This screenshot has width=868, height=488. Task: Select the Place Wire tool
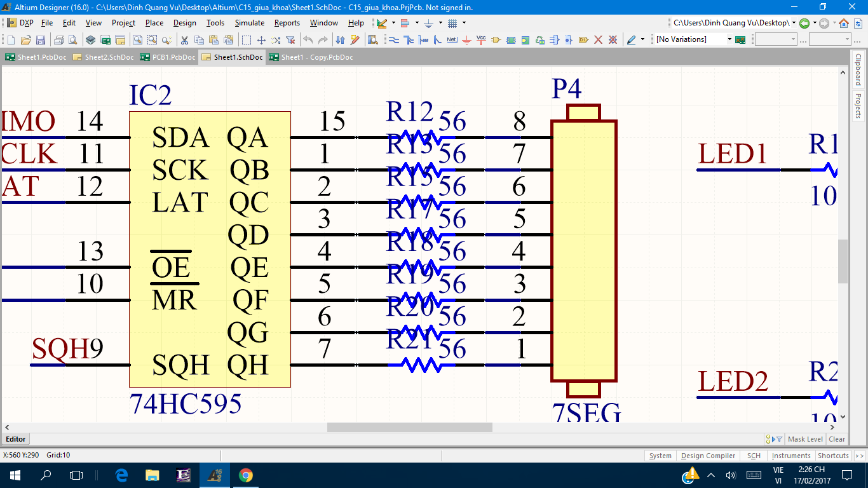click(x=393, y=40)
